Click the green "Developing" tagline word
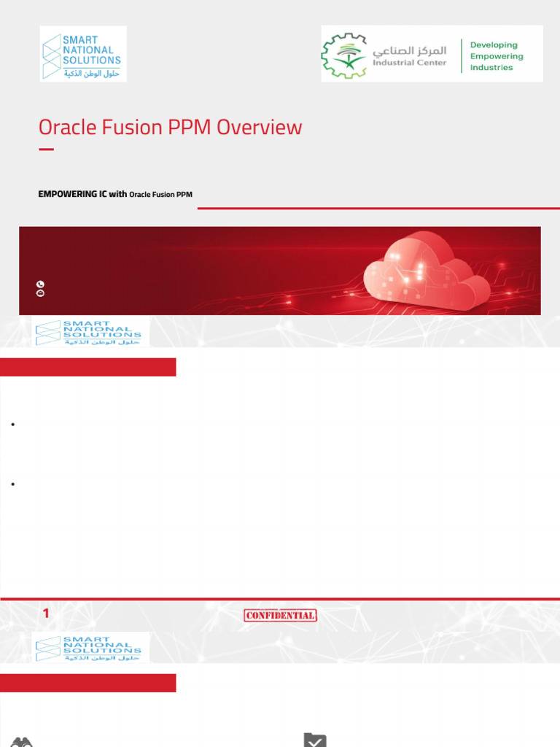The image size is (560, 747). coord(494,44)
